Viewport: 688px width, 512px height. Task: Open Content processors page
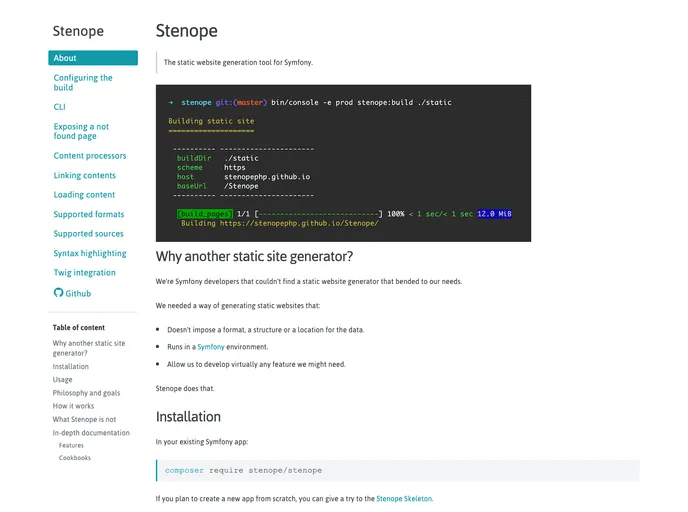point(90,156)
